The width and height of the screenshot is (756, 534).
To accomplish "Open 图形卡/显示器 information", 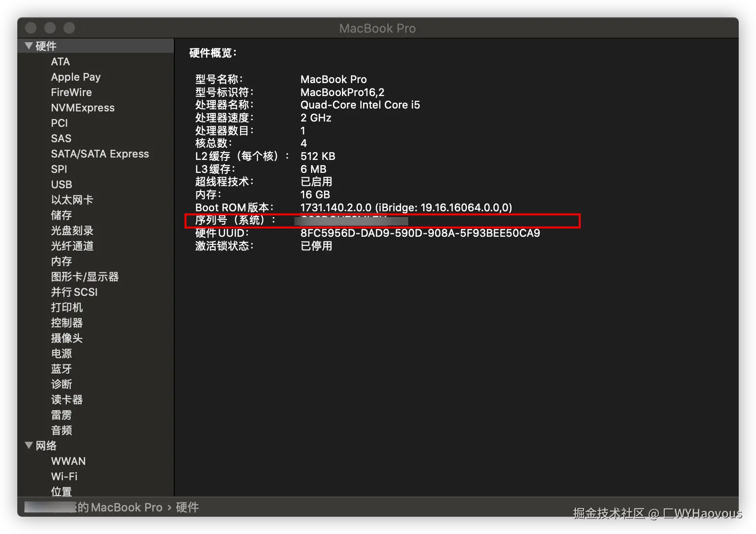I will [85, 277].
